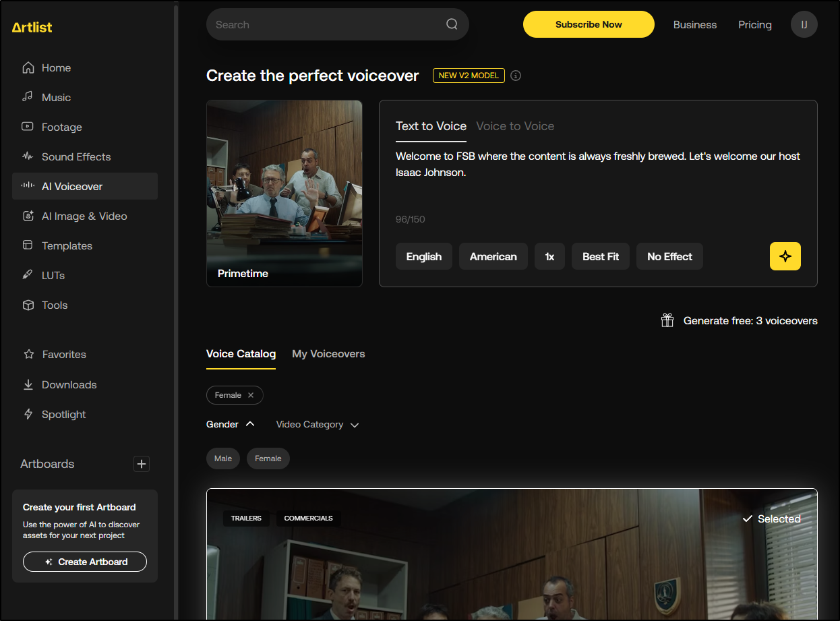Add a new artboard with plus icon
The width and height of the screenshot is (840, 621).
click(x=141, y=464)
